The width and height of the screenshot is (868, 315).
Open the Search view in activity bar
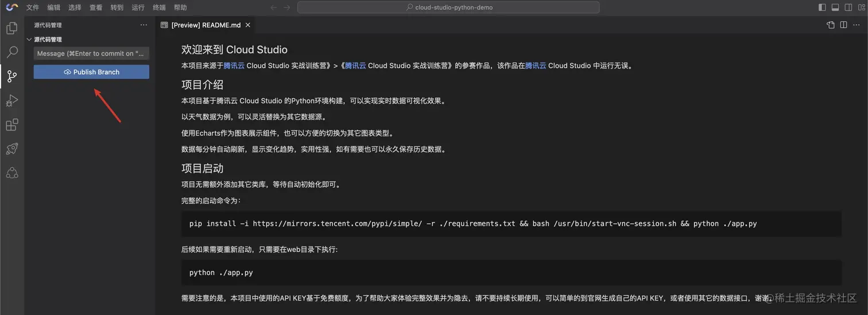[x=12, y=52]
